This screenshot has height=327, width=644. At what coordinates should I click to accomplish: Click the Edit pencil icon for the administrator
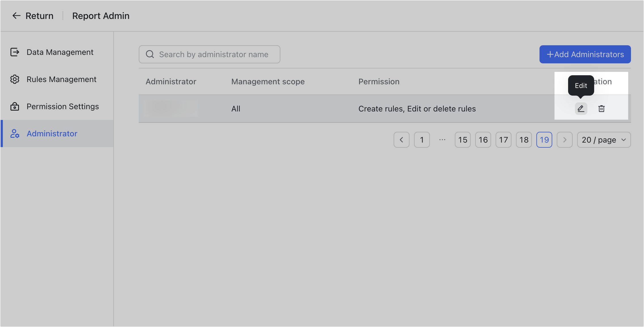581,108
